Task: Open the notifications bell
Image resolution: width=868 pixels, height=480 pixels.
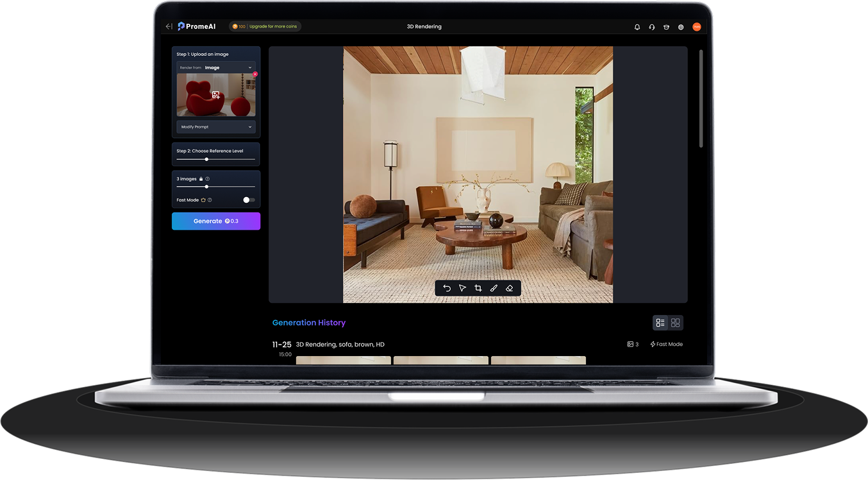Action: point(637,27)
